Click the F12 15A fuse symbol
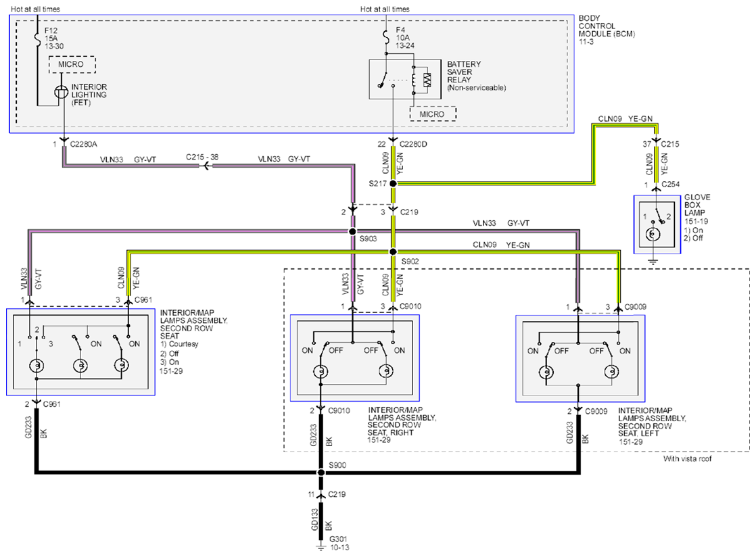Viewport: 756px width, 557px height. click(x=38, y=39)
